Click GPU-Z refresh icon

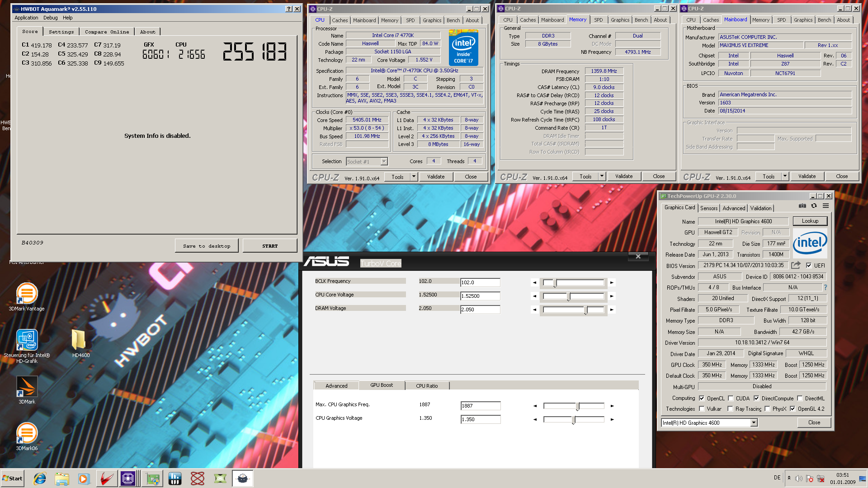pyautogui.click(x=814, y=206)
